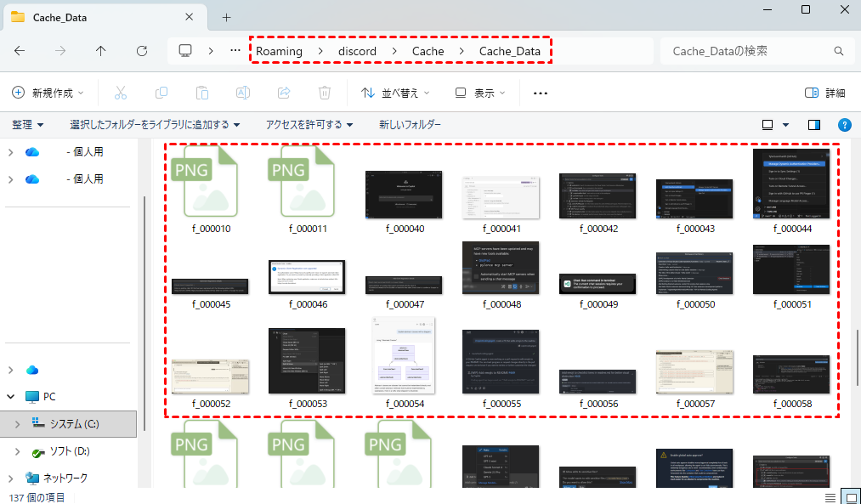Screen dimensions: 861x504
Task: Select the f_000054 thumbnail
Action: coord(404,357)
